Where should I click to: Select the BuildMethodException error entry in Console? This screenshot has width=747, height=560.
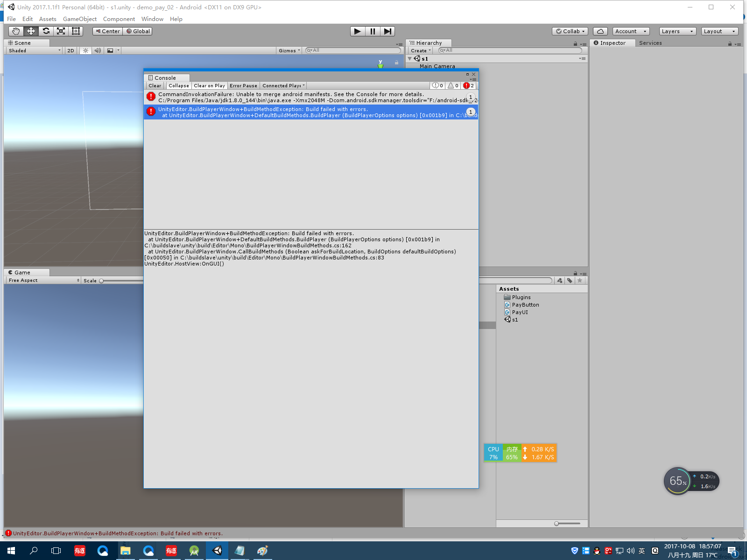[x=311, y=112]
